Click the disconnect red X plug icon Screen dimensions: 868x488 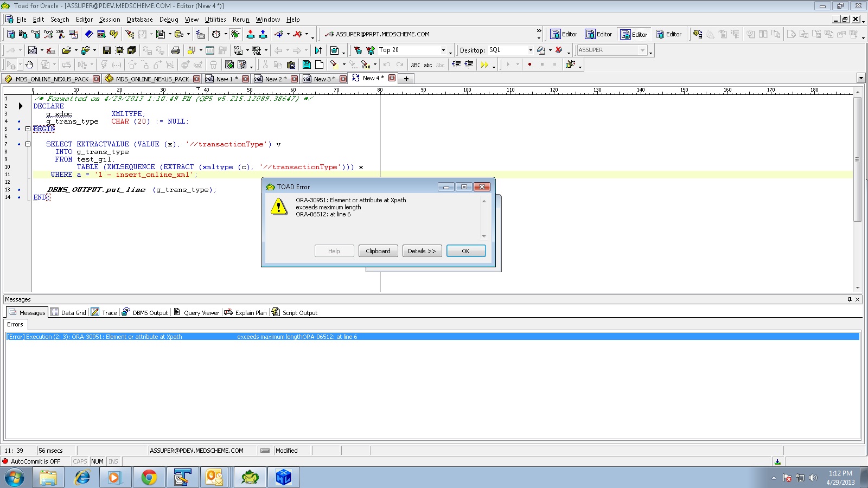click(x=297, y=34)
